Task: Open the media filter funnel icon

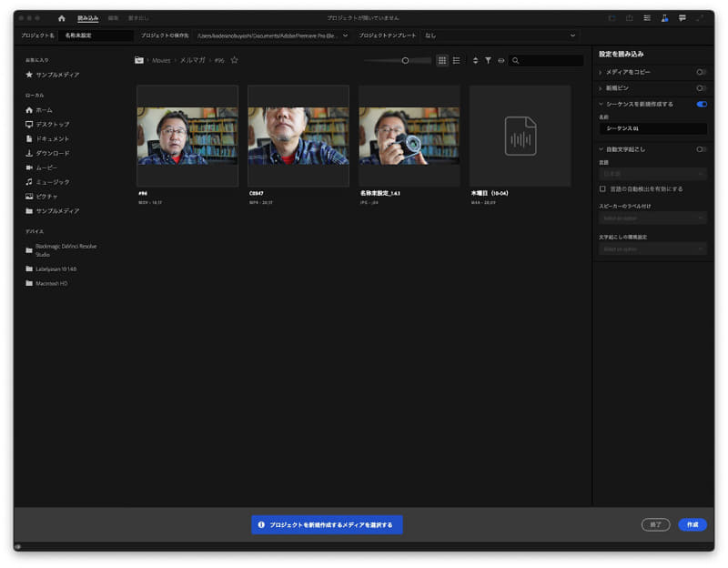Action: (488, 60)
